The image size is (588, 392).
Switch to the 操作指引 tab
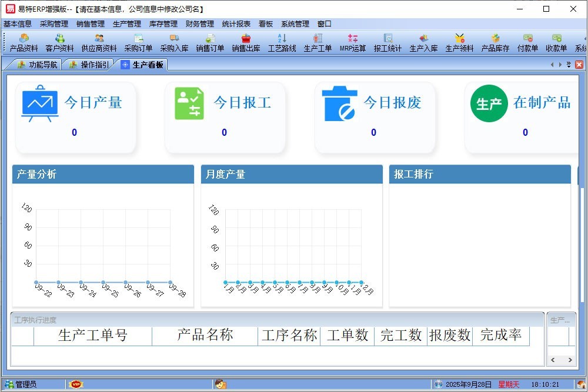pos(89,65)
